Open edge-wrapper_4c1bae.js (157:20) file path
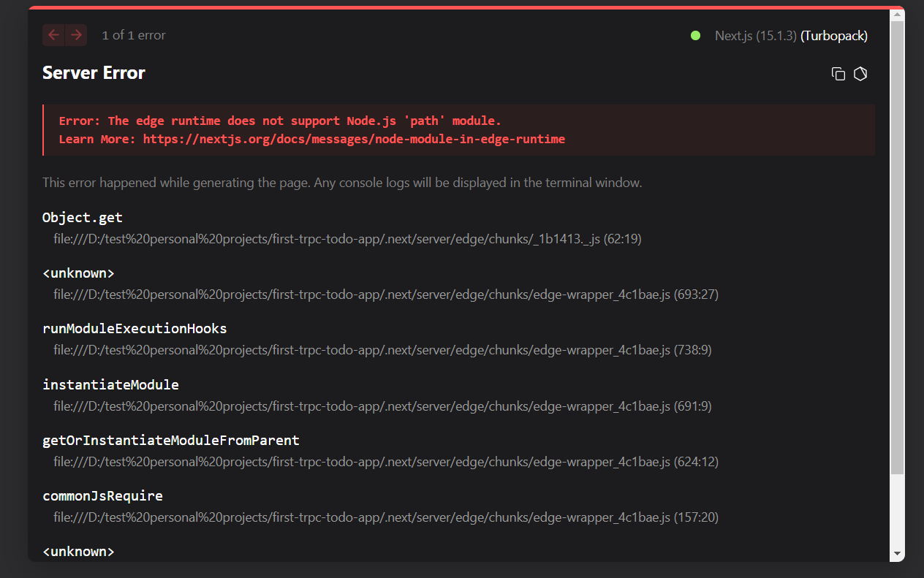924x578 pixels. click(386, 517)
